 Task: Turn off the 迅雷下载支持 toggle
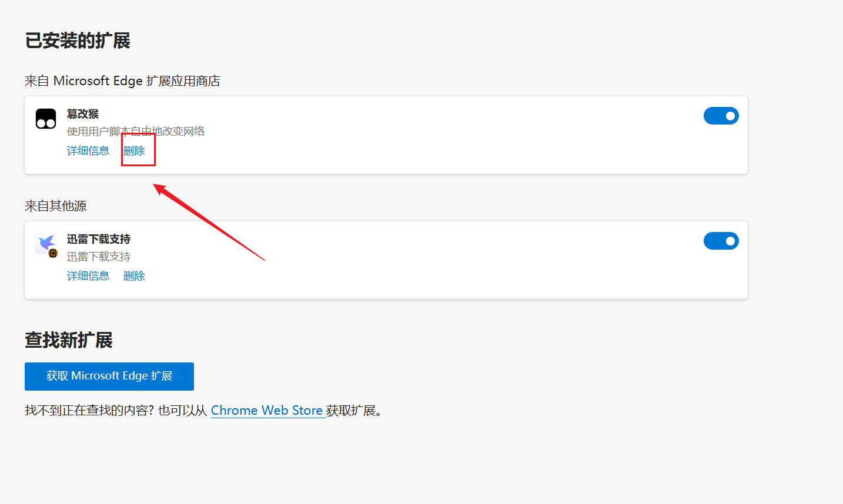pos(721,241)
